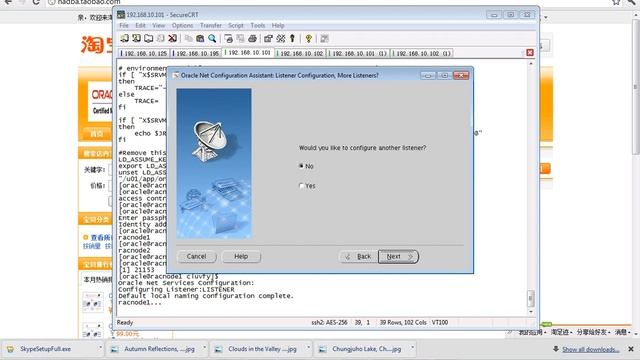
Task: Go Back in the listener configuration wizard
Action: pos(358,257)
